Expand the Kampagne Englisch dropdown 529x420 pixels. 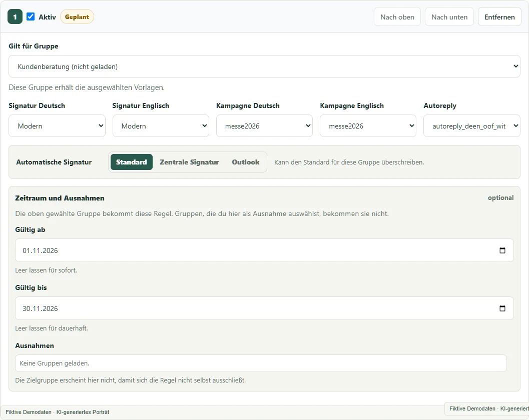coord(368,125)
